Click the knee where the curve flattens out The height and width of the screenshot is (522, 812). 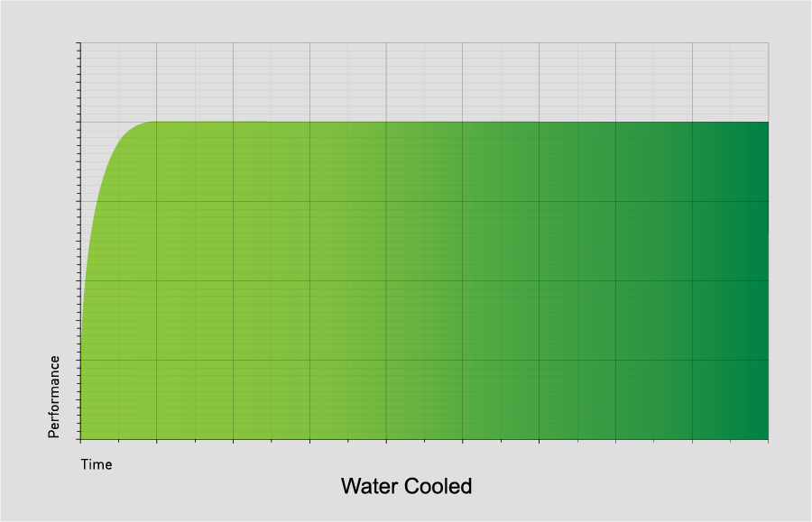pos(140,125)
